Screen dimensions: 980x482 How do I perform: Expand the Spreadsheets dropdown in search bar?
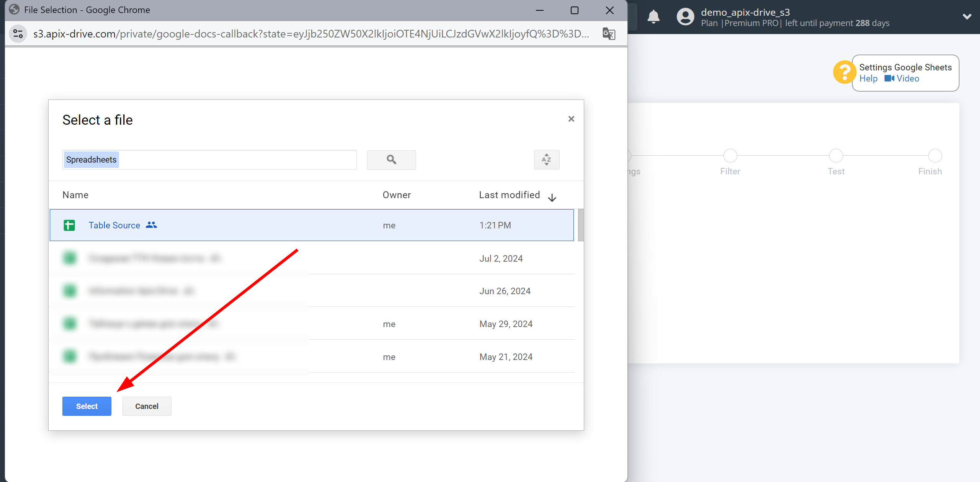click(91, 159)
